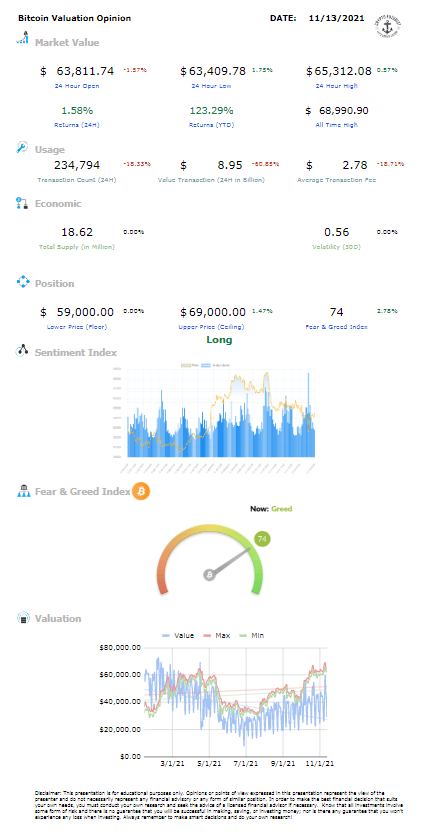The height and width of the screenshot is (840, 438).
Task: Click the 59,000.00 floor price
Action: point(85,312)
